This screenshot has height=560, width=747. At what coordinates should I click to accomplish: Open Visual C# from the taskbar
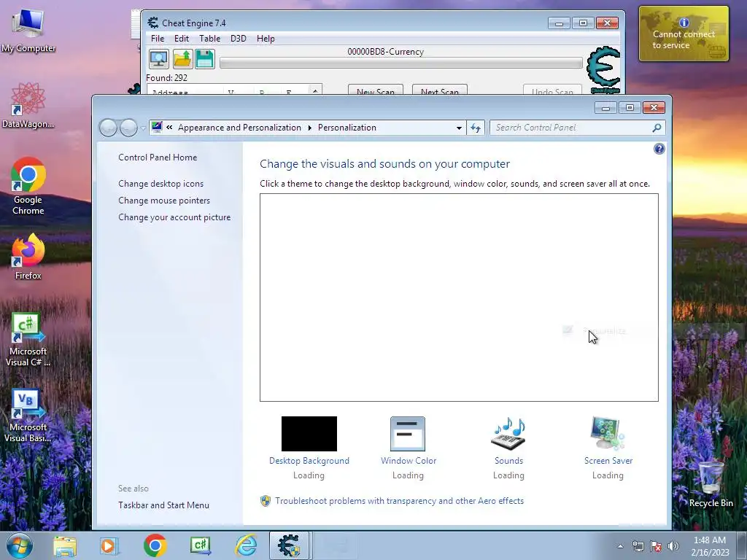tap(201, 545)
